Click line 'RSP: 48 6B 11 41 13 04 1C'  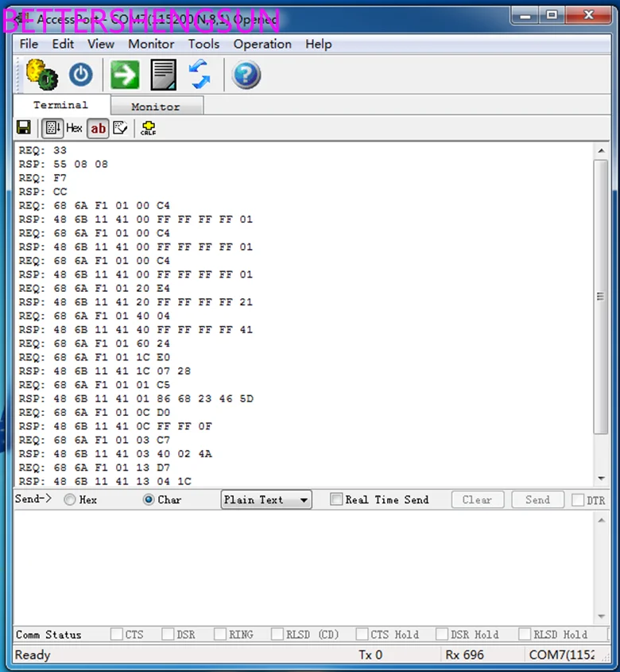point(105,481)
